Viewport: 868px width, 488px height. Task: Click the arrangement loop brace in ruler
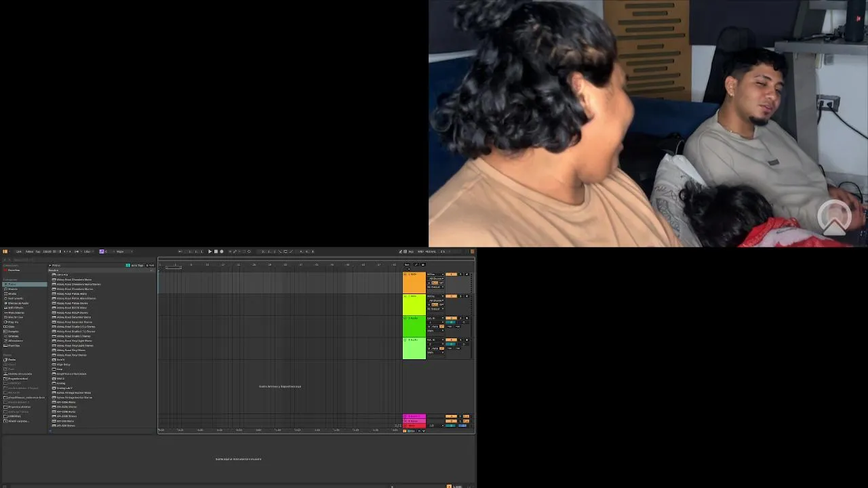coord(174,266)
